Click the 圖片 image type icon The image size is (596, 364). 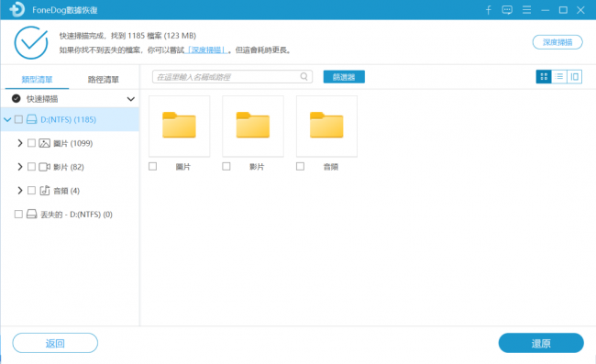pyautogui.click(x=45, y=143)
